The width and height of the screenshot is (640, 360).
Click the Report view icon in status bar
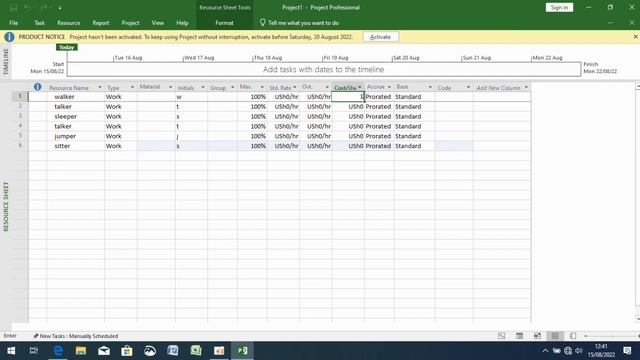573,336
